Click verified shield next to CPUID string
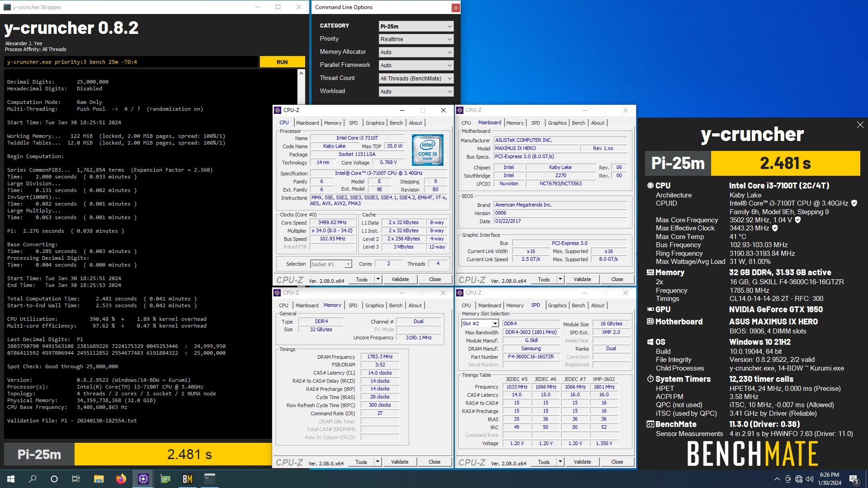The image size is (868, 488). click(854, 203)
